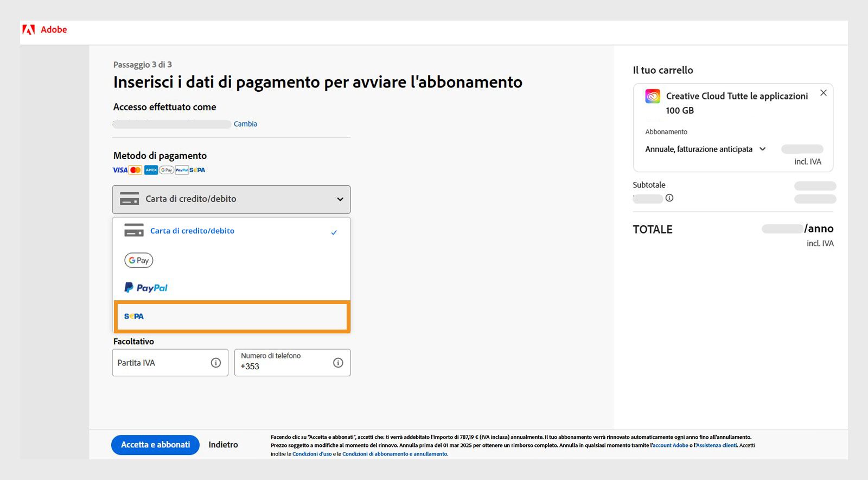Go back with the Indietro button
868x480 pixels.
point(223,445)
